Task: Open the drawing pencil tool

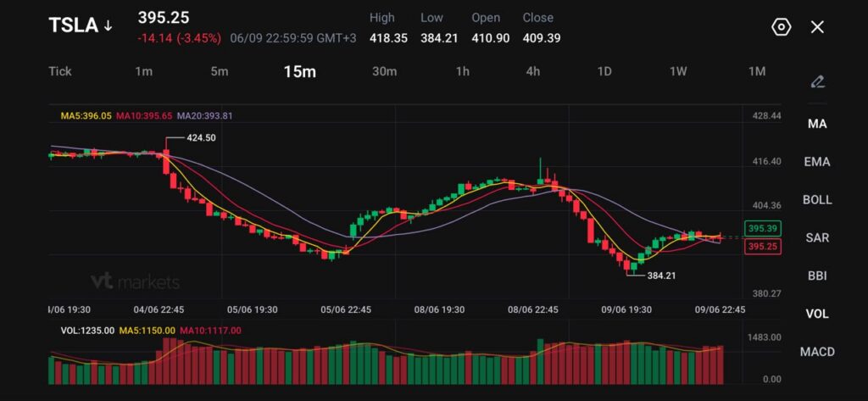Action: tap(817, 82)
